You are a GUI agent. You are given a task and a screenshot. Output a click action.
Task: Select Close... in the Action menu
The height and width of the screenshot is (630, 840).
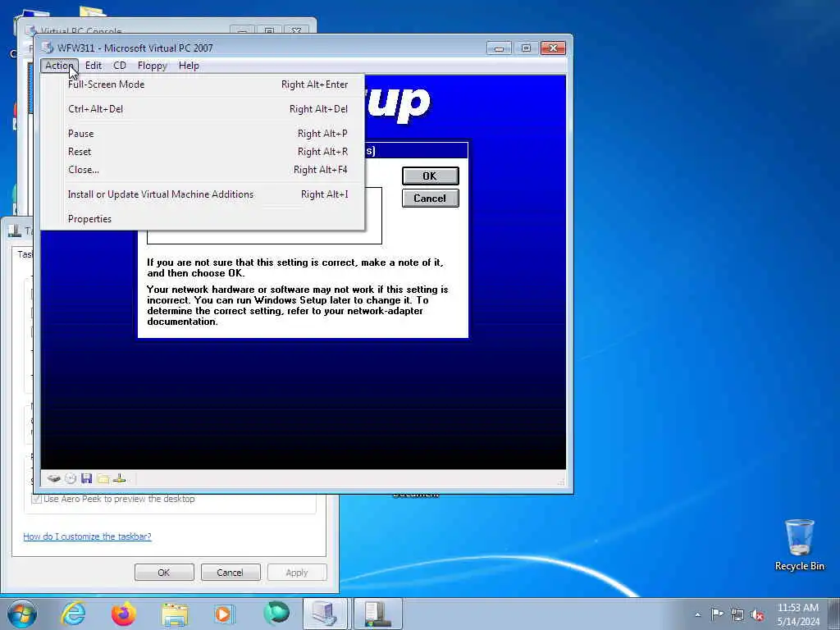203,170
